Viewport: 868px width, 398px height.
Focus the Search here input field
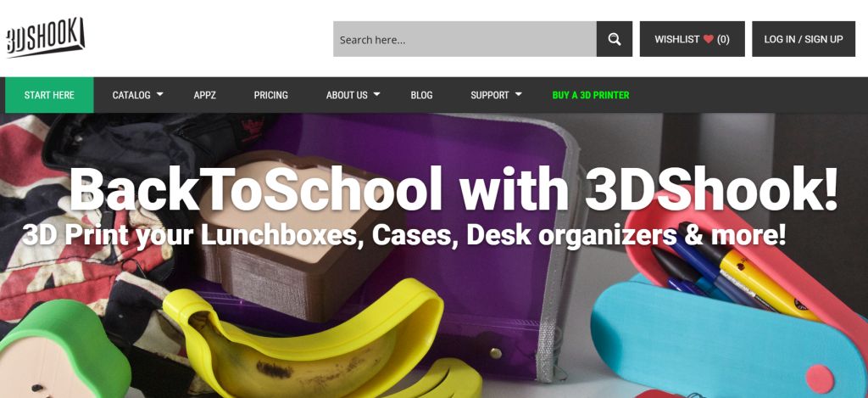[x=465, y=39]
